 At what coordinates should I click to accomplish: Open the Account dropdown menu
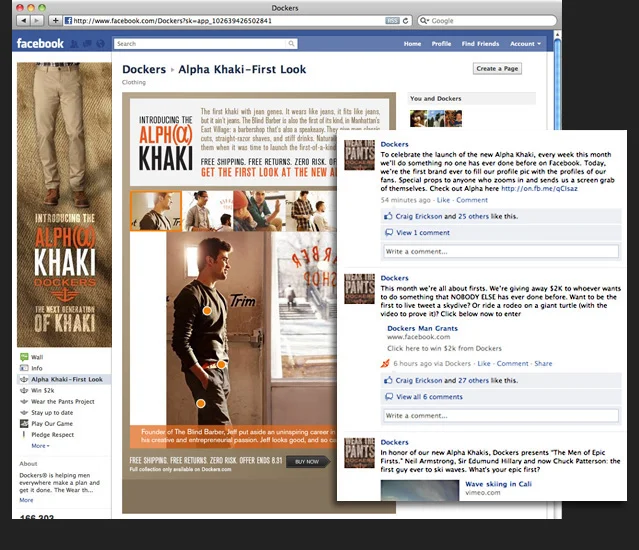525,44
